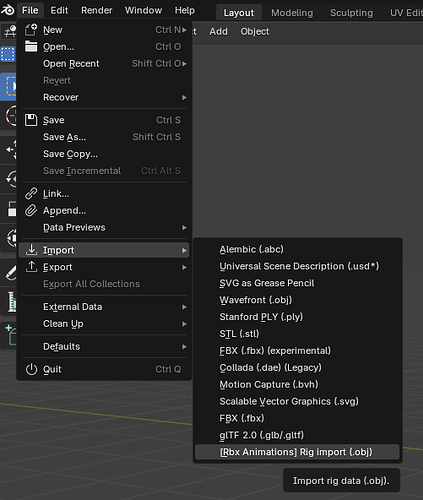
Task: Import Stanford PLY (.ply) file
Action: [297, 317]
